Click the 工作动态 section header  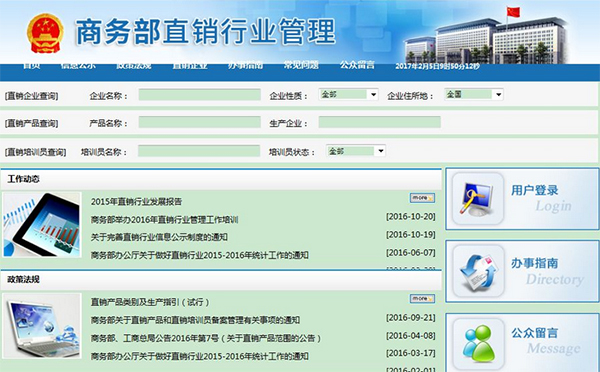tap(23, 179)
